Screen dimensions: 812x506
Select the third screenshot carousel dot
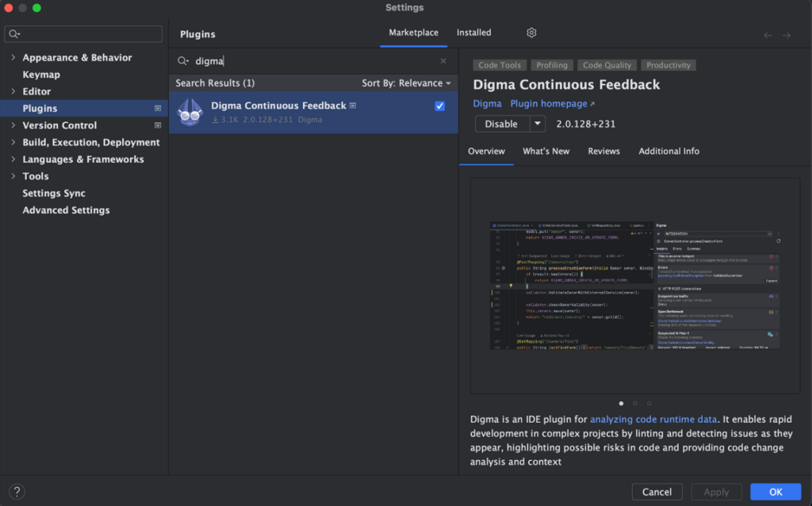[x=649, y=404]
